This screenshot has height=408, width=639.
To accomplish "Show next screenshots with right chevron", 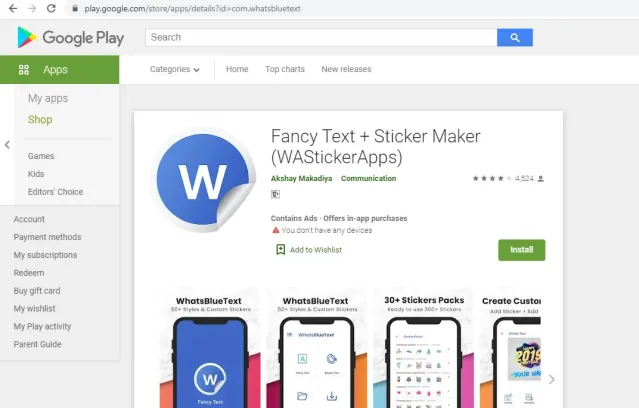I will 551,379.
